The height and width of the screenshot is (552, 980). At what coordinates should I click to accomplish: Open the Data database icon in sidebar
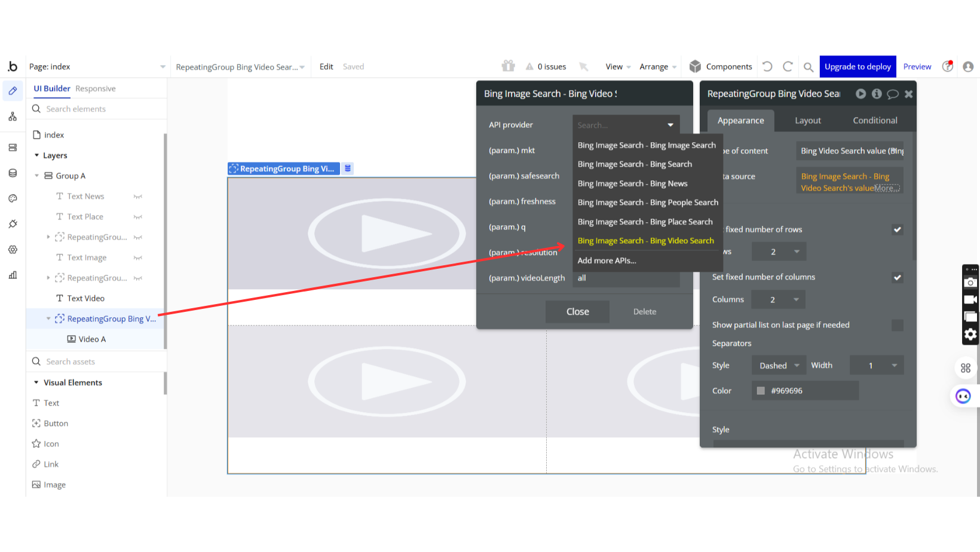pos(13,173)
